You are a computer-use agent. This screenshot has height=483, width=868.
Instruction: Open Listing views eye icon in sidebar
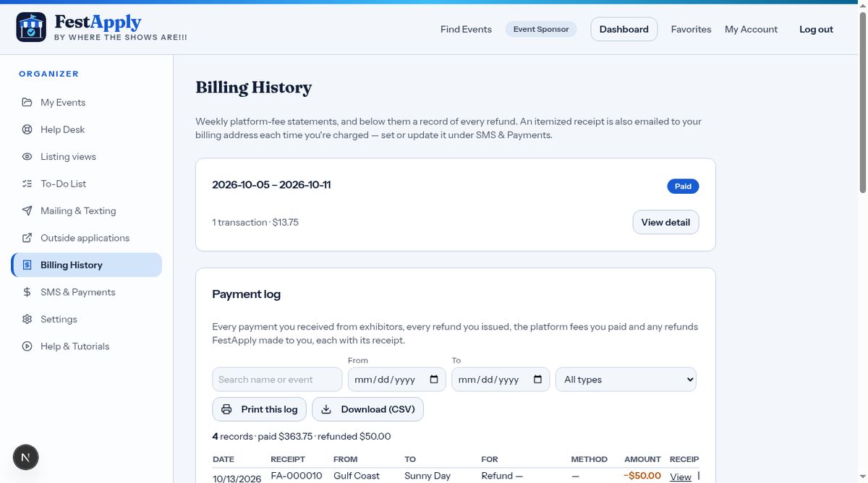pyautogui.click(x=27, y=156)
